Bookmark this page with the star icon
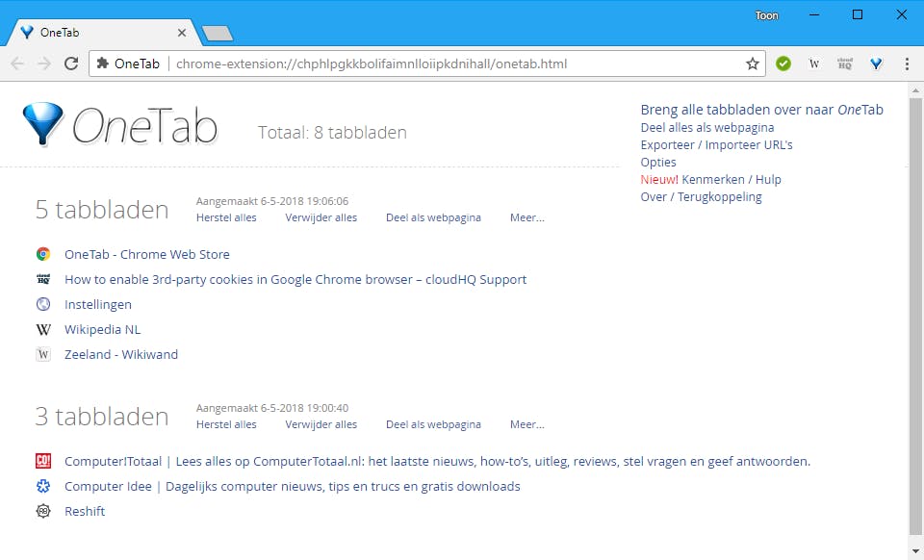Viewport: 924px width, 560px height. (753, 64)
